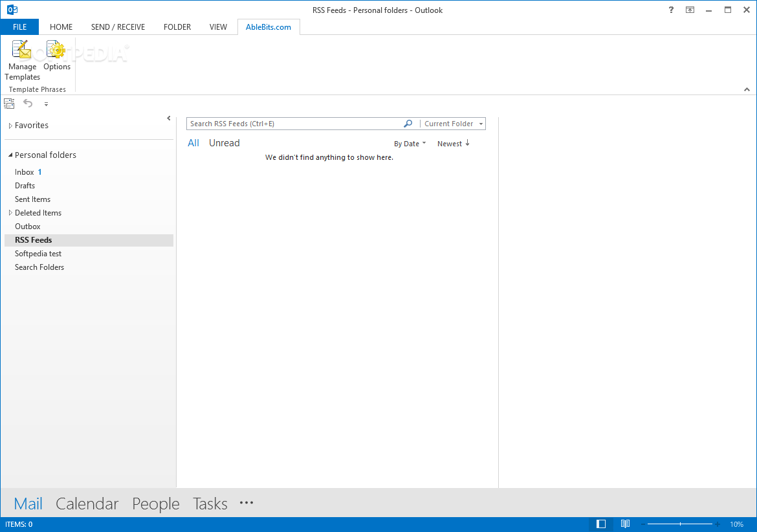This screenshot has height=532, width=757.
Task: Select the AbleBits.com tab
Action: click(x=269, y=27)
